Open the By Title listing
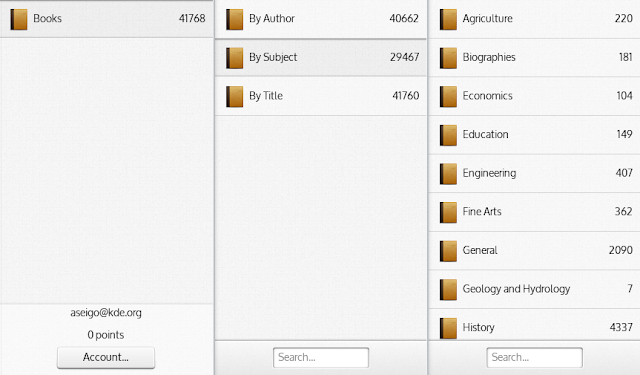 point(321,96)
